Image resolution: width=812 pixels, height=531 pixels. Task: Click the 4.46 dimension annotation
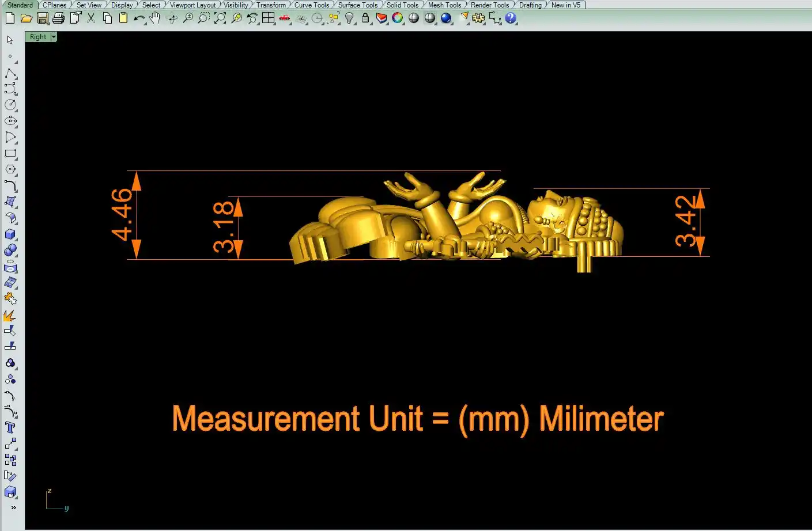[x=122, y=215]
